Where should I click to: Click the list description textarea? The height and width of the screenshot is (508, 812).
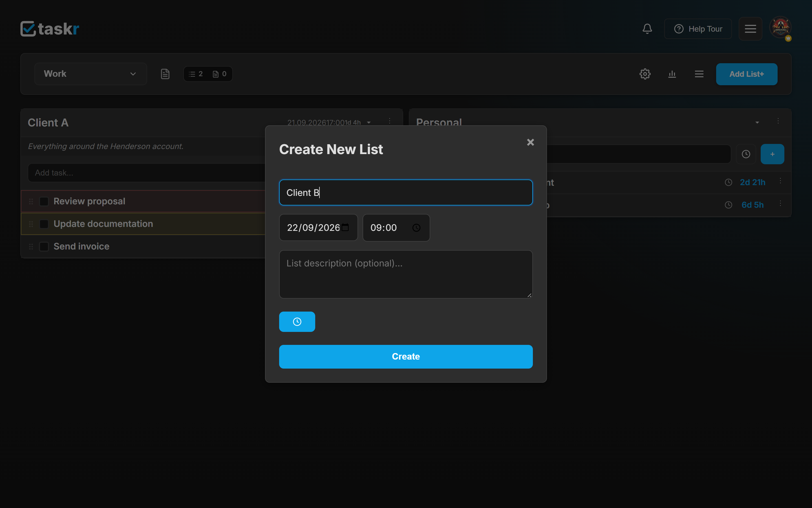tap(406, 274)
